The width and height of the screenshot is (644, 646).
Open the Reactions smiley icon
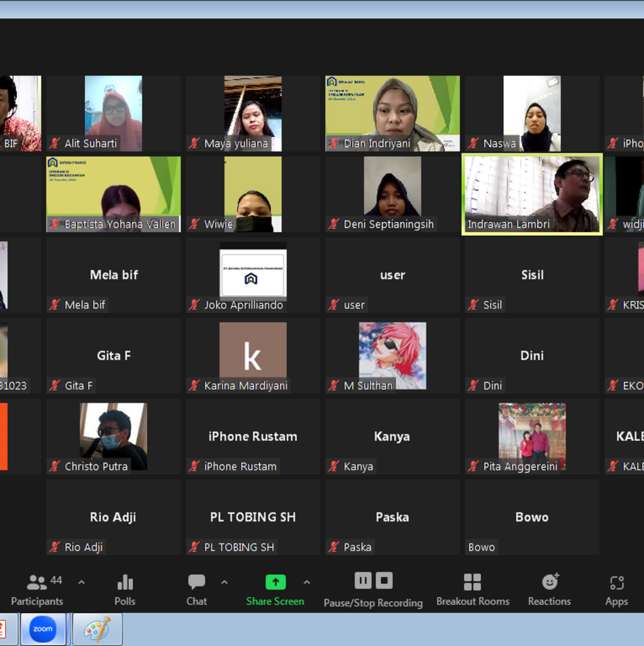pyautogui.click(x=550, y=582)
